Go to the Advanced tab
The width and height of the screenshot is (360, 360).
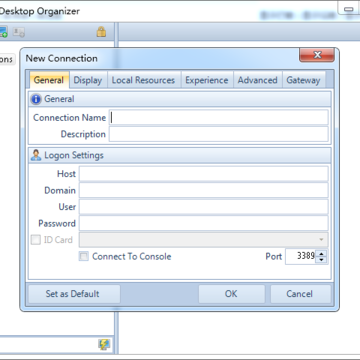pyautogui.click(x=258, y=80)
